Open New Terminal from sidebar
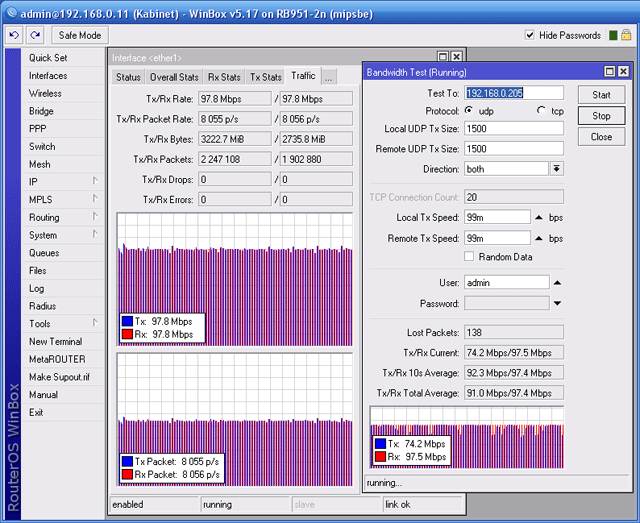This screenshot has height=523, width=640. pos(63,341)
